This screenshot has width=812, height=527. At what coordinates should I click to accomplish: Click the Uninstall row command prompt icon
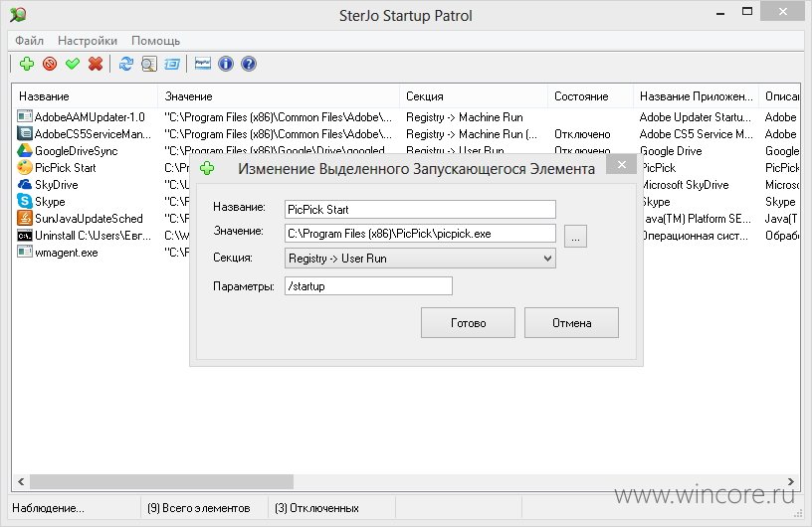click(x=24, y=236)
